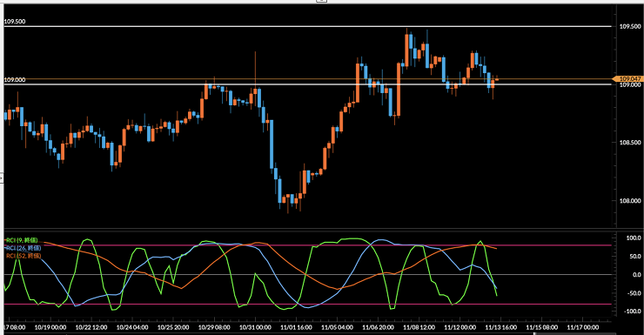Select the RCI (52, 終値) orange indicator legend
Screen dimensions: 644x335
point(23,255)
